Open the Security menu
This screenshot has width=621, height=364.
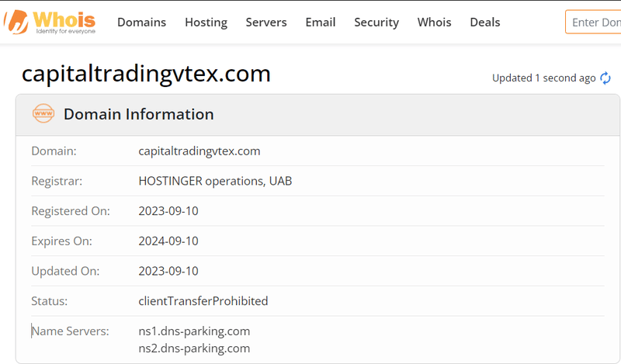pyautogui.click(x=376, y=23)
